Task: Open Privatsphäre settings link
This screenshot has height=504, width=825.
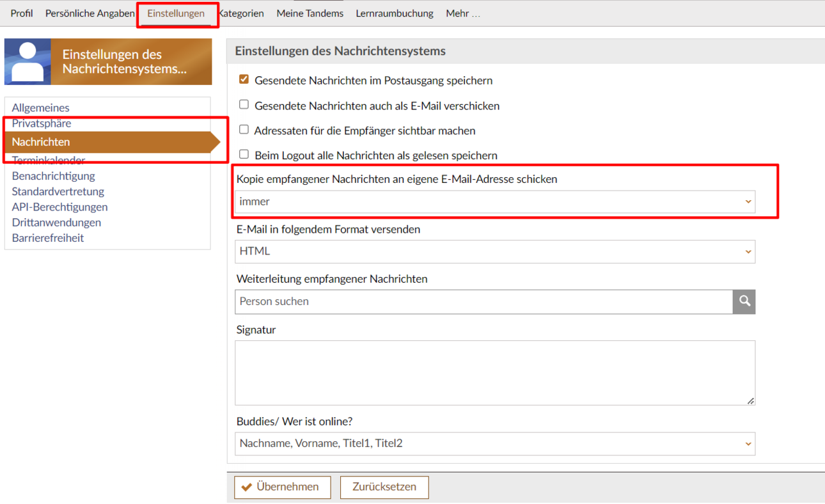Action: (x=42, y=123)
